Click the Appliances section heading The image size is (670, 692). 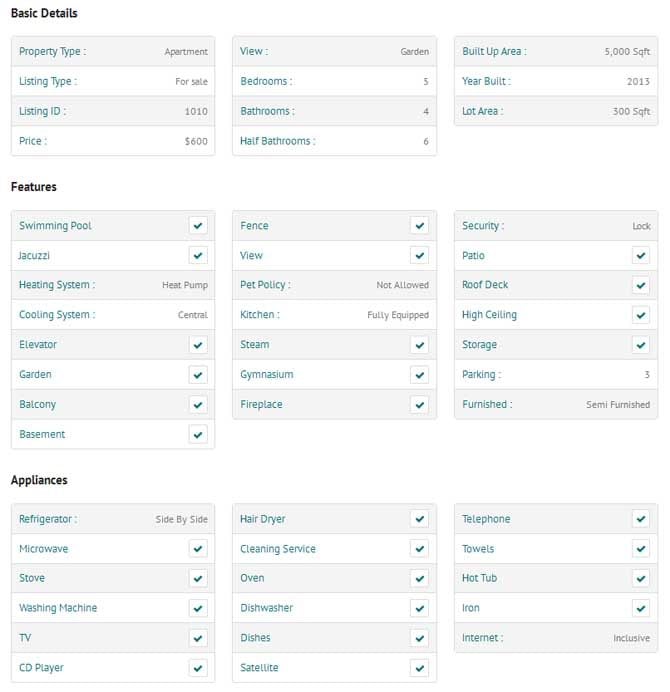[39, 480]
